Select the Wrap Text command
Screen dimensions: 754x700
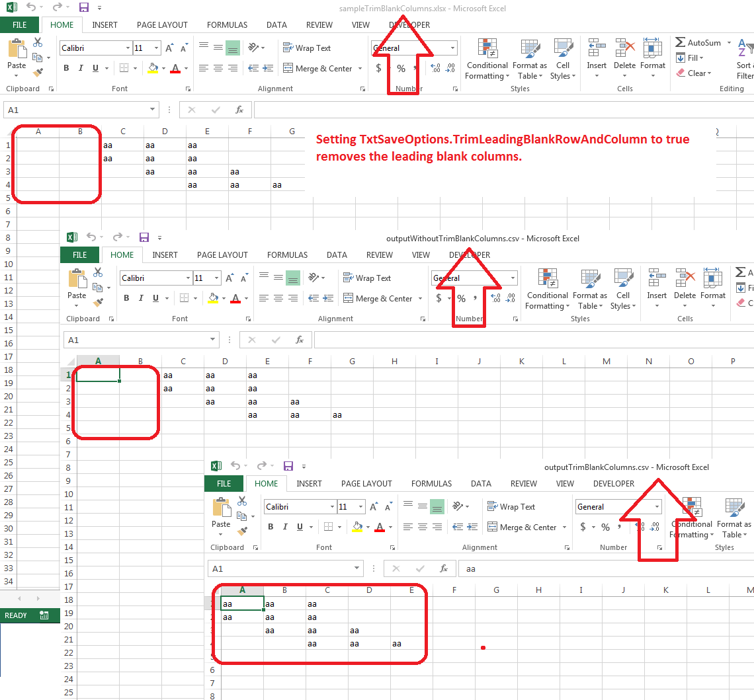pyautogui.click(x=308, y=48)
